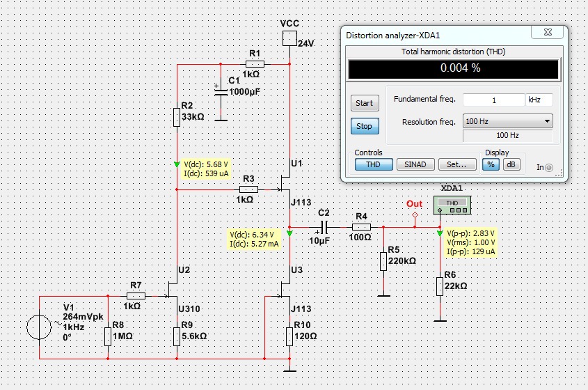Click the J113 label next to U1

(x=301, y=203)
